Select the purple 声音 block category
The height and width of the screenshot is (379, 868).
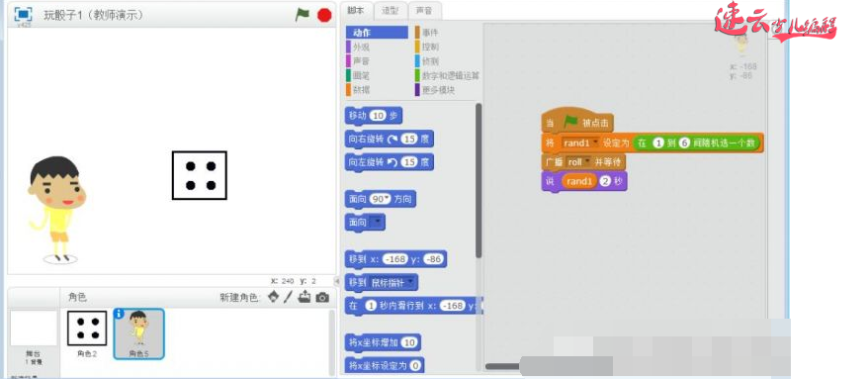tap(361, 61)
